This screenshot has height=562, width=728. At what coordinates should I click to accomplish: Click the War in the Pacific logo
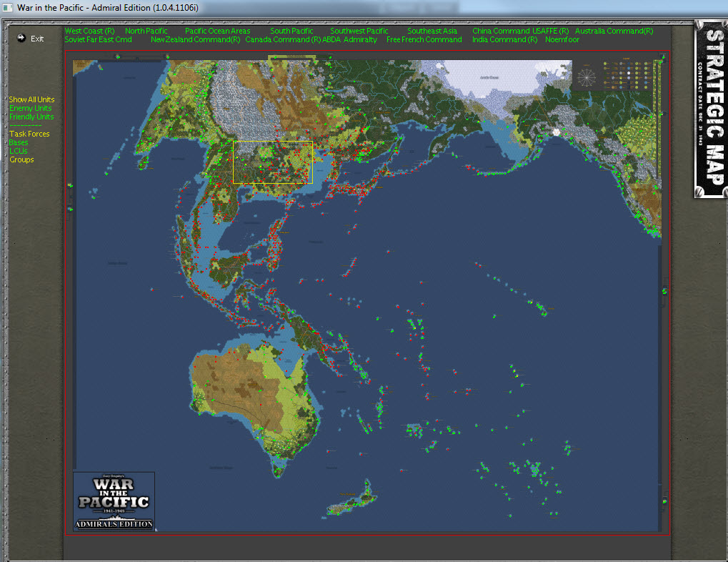[114, 501]
